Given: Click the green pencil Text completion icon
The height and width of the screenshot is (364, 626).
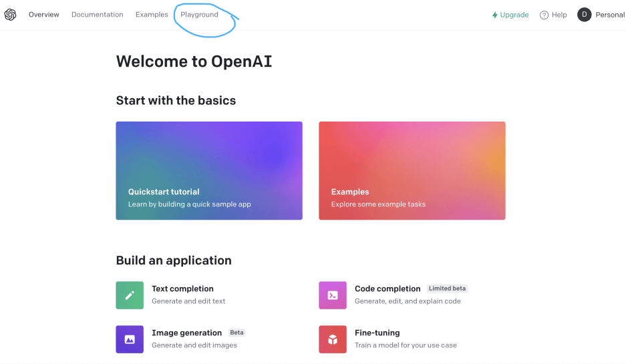Looking at the screenshot, I should point(130,295).
